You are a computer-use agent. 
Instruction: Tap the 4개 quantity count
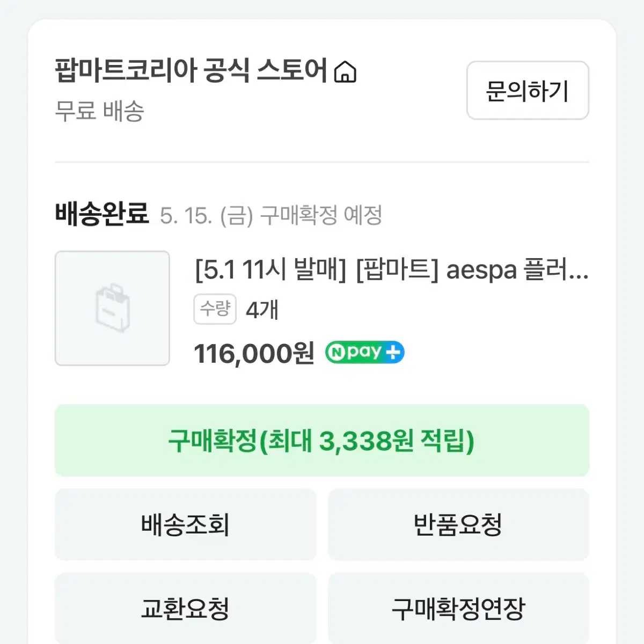coord(262,310)
